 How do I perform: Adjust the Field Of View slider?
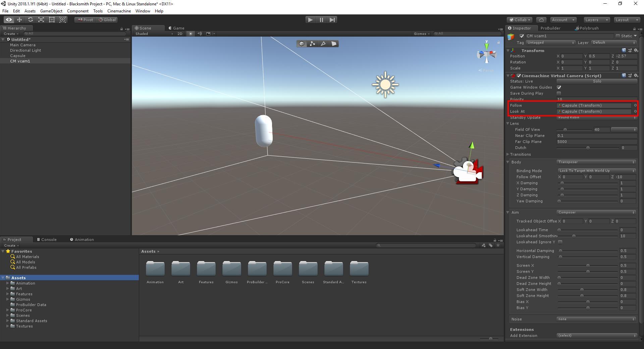pos(565,130)
